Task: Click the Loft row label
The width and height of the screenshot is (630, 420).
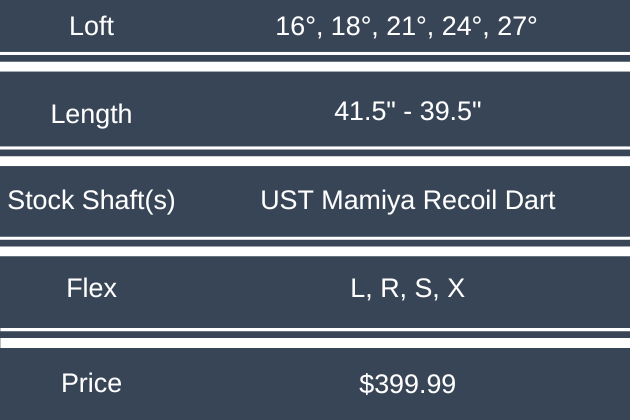Action: [91, 26]
